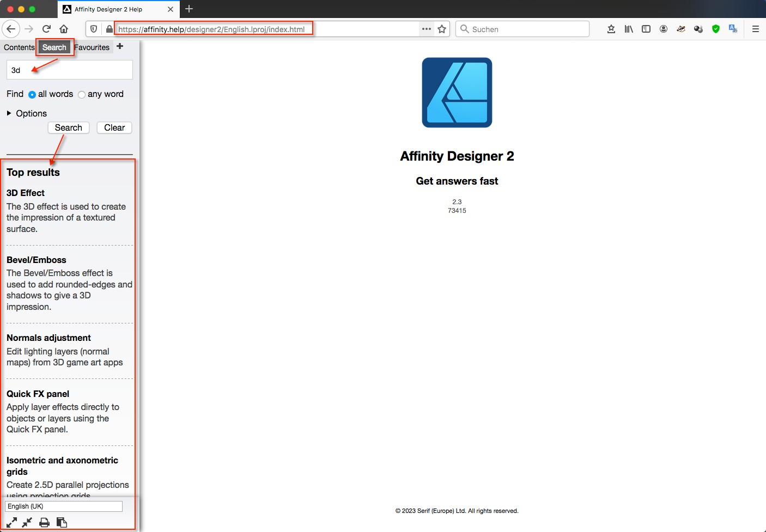Click the Search button
The height and width of the screenshot is (532, 766).
coord(69,127)
